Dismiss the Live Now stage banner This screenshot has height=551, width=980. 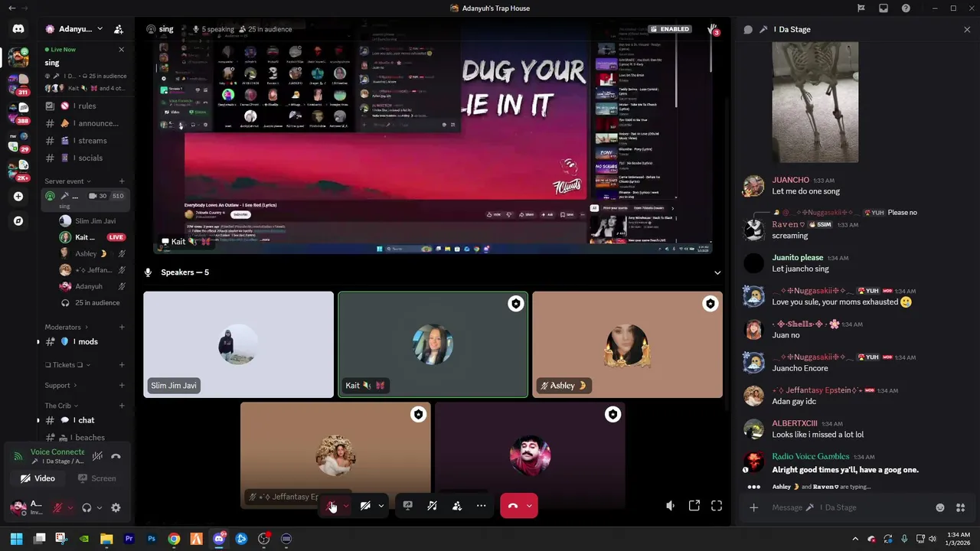tap(121, 50)
